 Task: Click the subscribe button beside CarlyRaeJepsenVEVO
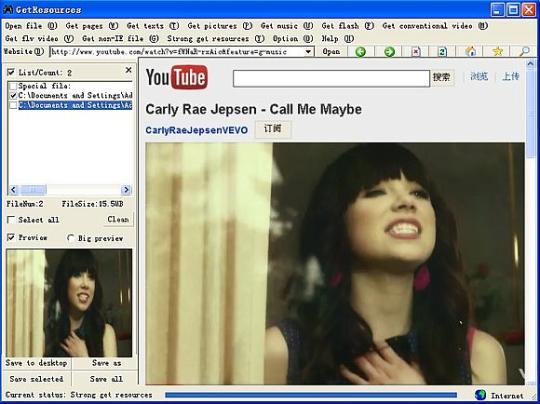pyautogui.click(x=273, y=129)
